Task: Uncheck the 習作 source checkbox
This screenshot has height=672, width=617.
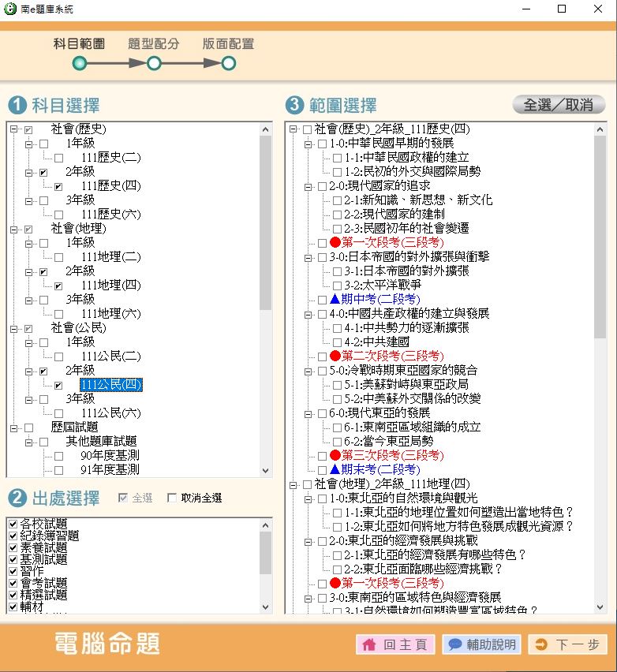Action: click(x=13, y=571)
